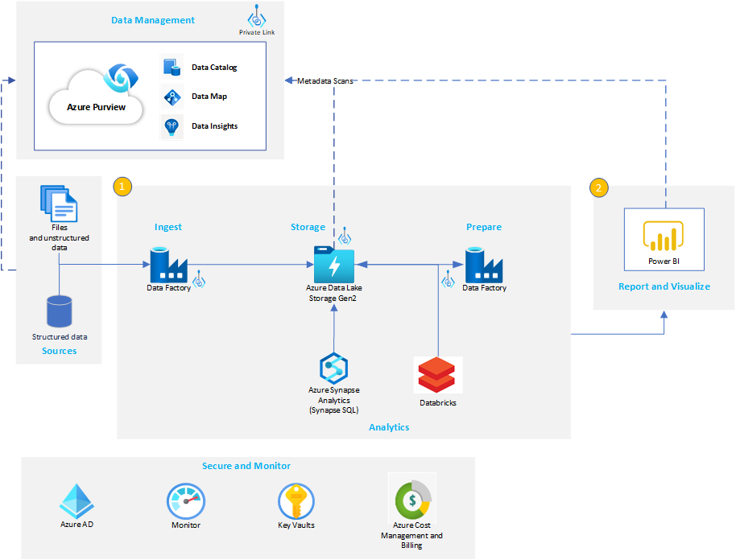Click the Analytics section background
The image size is (736, 560).
pyautogui.click(x=389, y=427)
